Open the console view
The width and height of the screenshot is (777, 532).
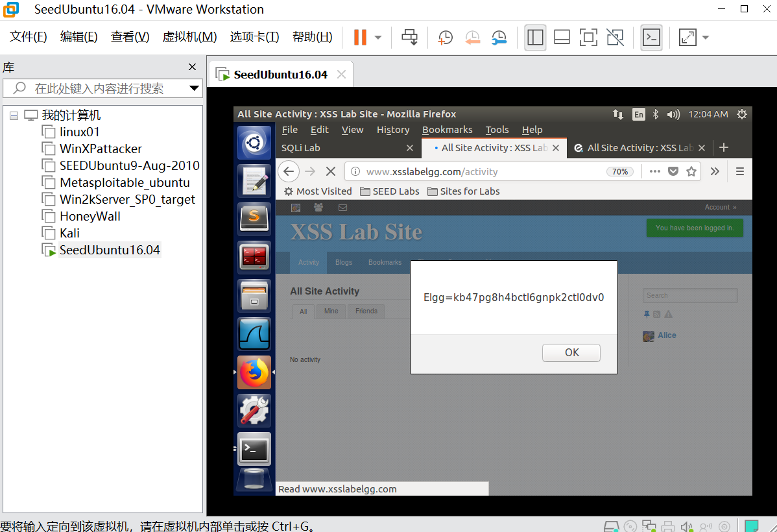pos(651,37)
